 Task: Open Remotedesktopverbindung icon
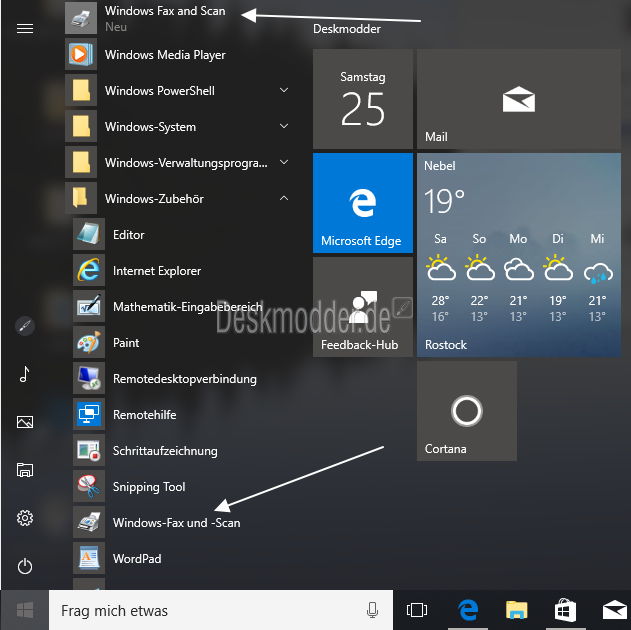coord(89,378)
